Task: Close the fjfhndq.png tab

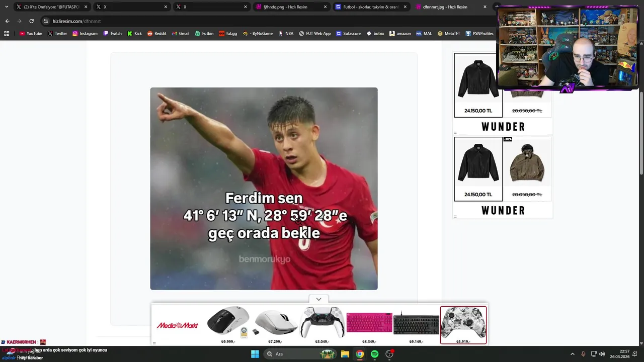Action: [x=325, y=7]
